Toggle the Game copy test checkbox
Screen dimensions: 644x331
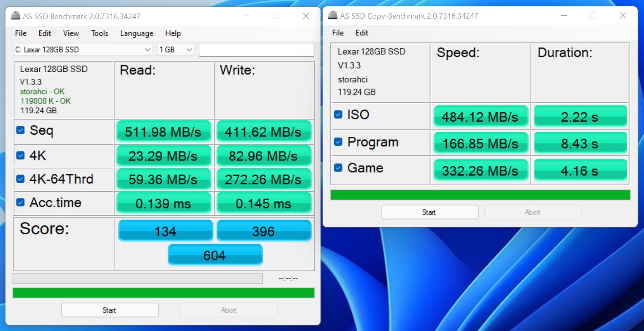[x=338, y=168]
